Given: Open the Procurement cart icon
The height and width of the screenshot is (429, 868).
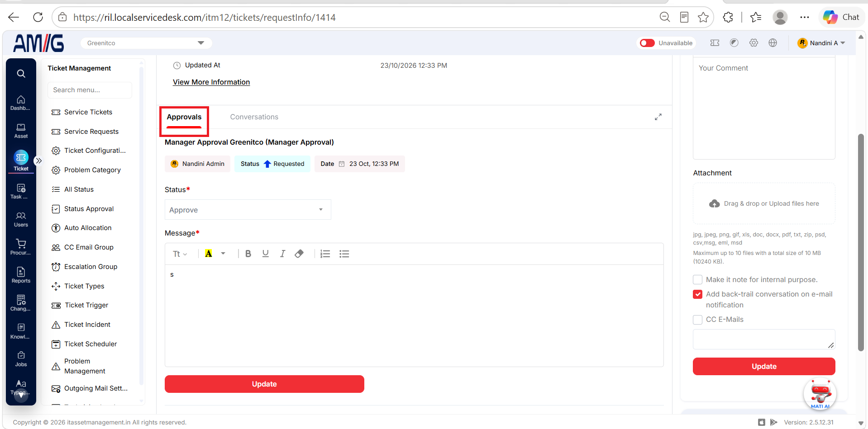Looking at the screenshot, I should (x=21, y=247).
